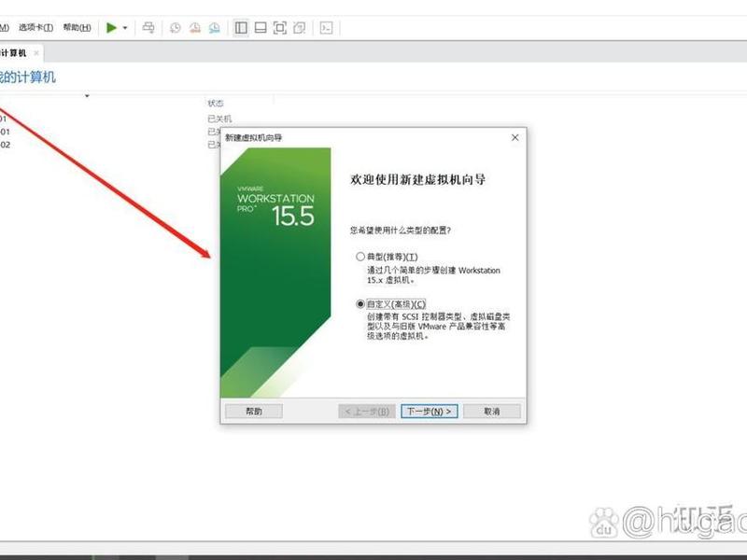This screenshot has width=747, height=560.
Task: Select the 自定义(高级)(C) radio option
Action: point(360,304)
